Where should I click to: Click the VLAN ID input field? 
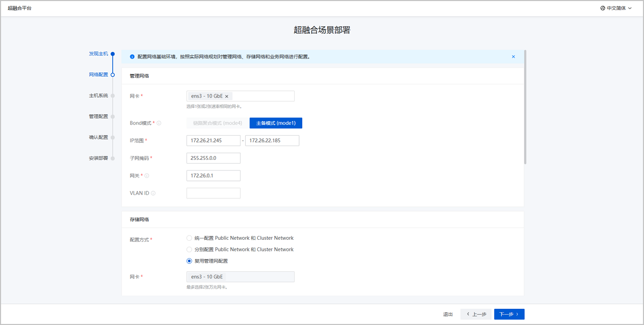(x=213, y=193)
